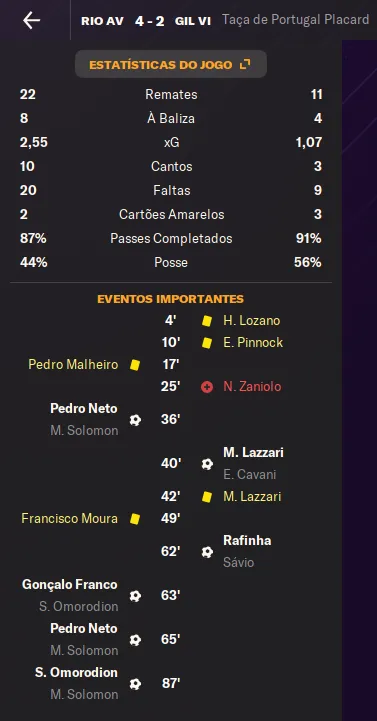This screenshot has width=377, height=721.
Task: Select Gonçalo Franco player name
Action: 70,584
